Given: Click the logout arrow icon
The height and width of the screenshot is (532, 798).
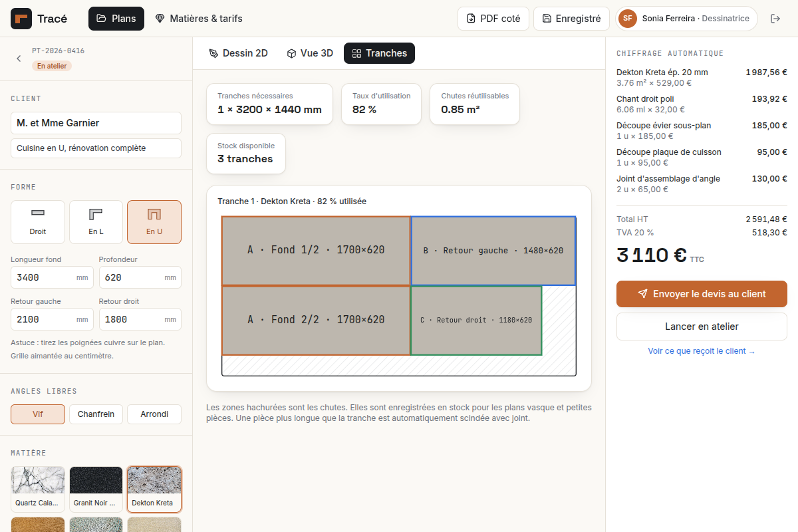Looking at the screenshot, I should click(775, 19).
